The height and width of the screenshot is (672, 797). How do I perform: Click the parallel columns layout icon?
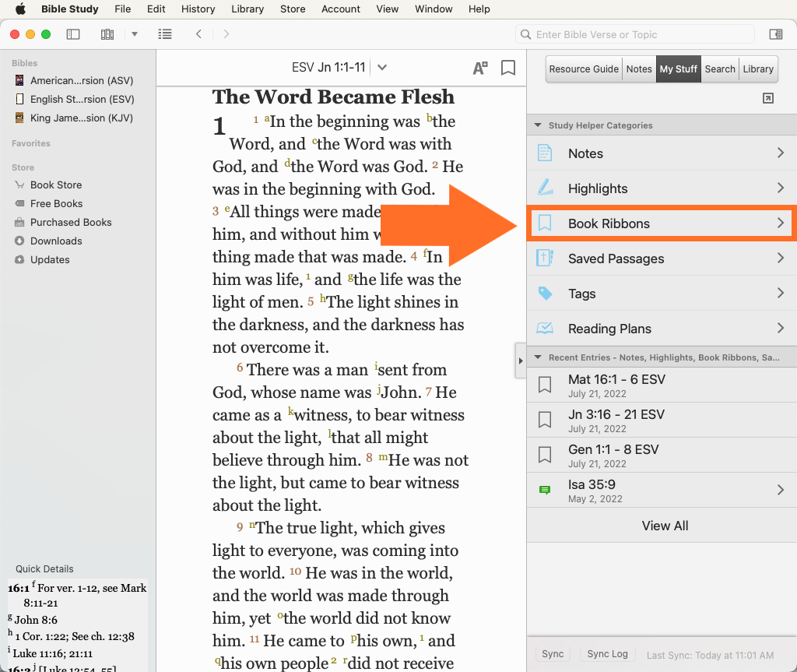click(x=107, y=34)
